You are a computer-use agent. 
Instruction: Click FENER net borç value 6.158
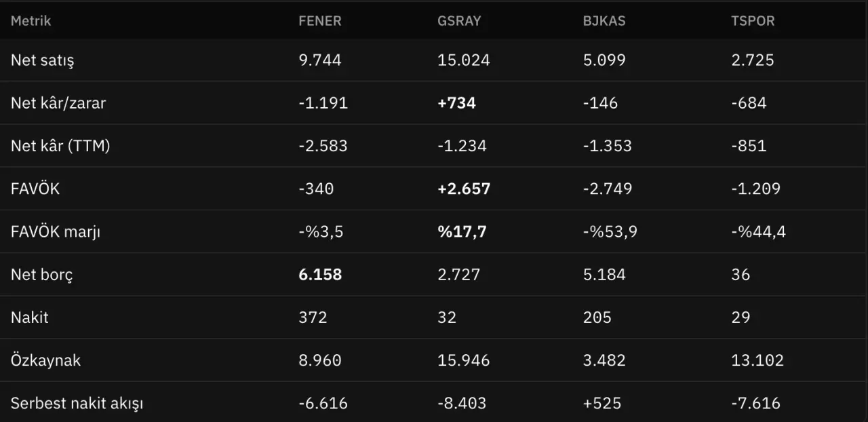pos(320,274)
